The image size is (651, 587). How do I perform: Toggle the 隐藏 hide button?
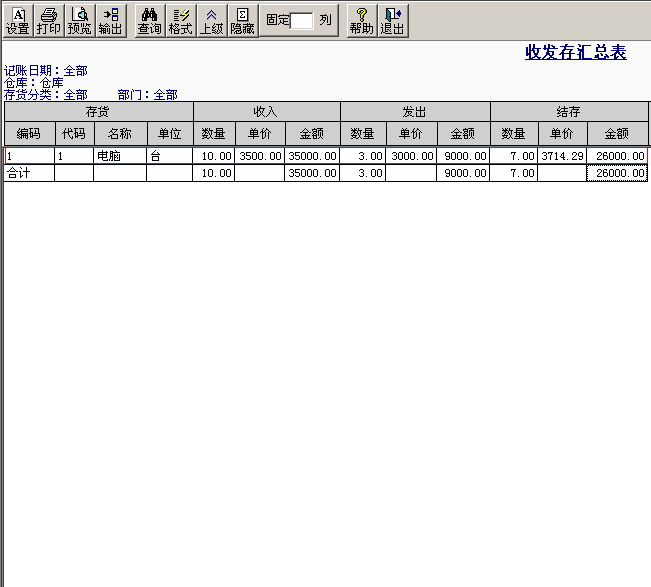(242, 21)
